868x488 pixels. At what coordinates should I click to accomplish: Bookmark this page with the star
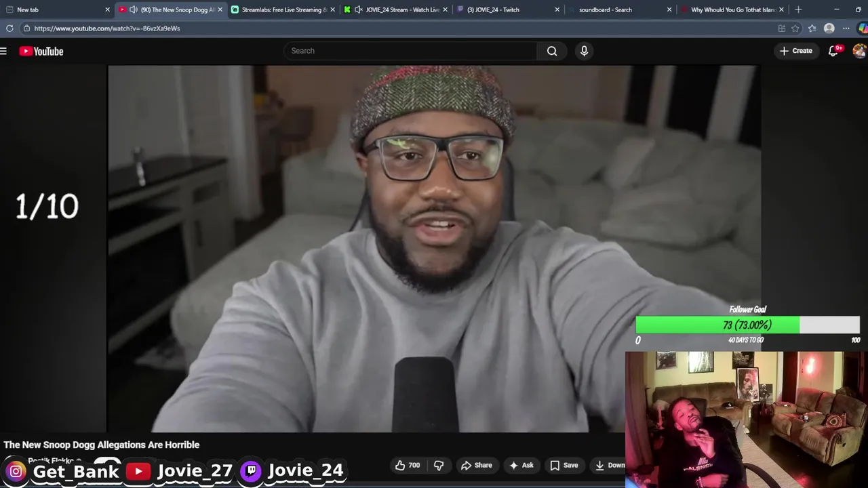click(x=795, y=28)
